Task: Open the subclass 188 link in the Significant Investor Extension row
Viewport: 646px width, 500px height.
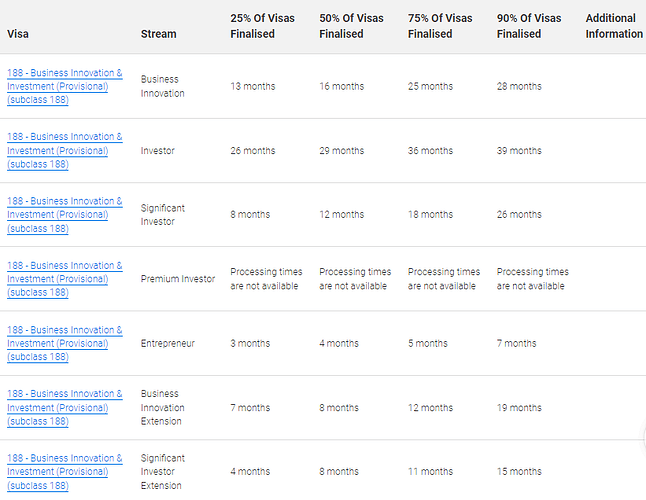Action: (x=65, y=472)
